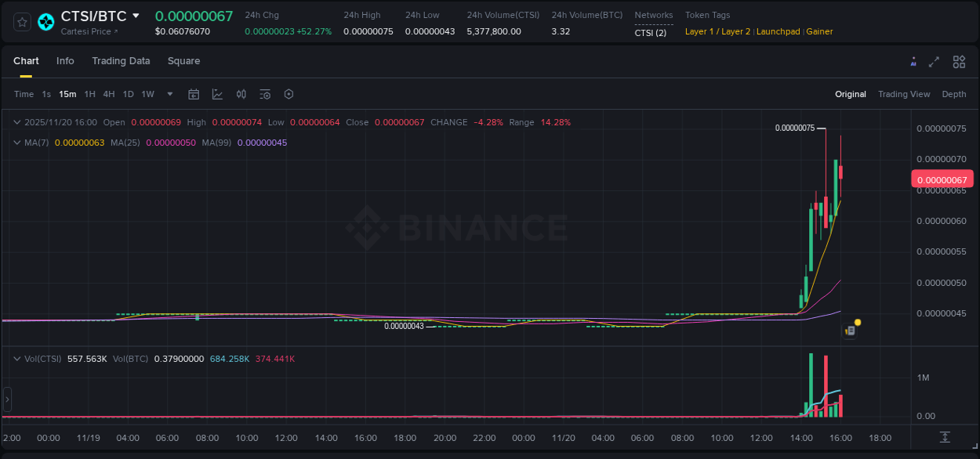980x459 pixels.
Task: Open the chart settings icon
Action: click(x=289, y=94)
